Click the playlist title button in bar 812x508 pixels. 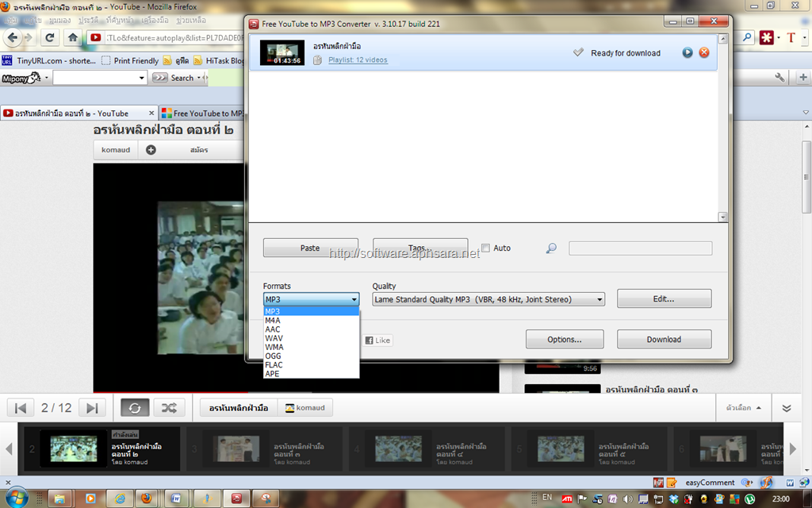click(239, 408)
